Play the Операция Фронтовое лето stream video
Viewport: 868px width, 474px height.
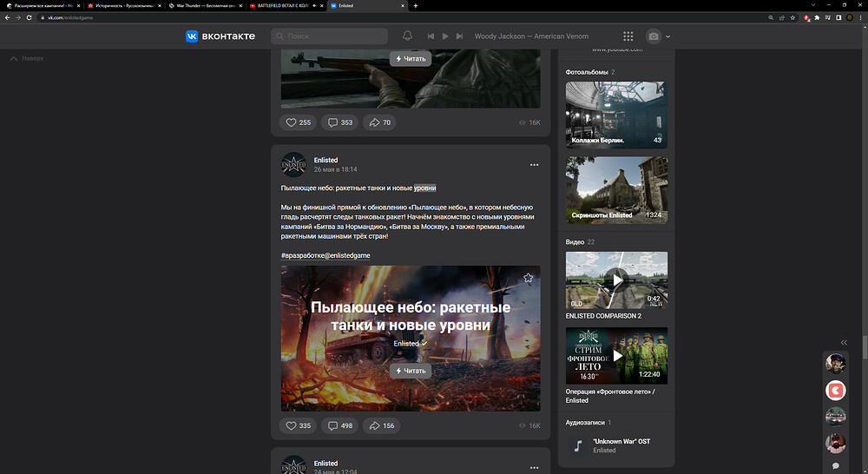616,356
